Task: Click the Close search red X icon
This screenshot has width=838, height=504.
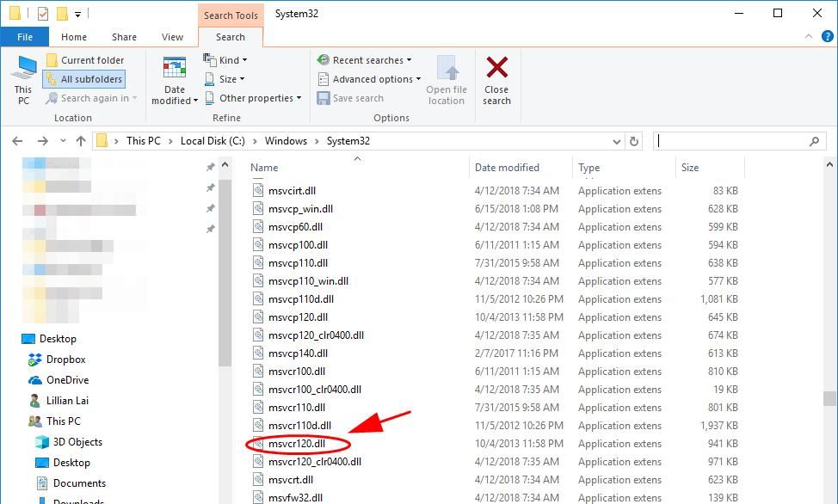Action: click(496, 68)
